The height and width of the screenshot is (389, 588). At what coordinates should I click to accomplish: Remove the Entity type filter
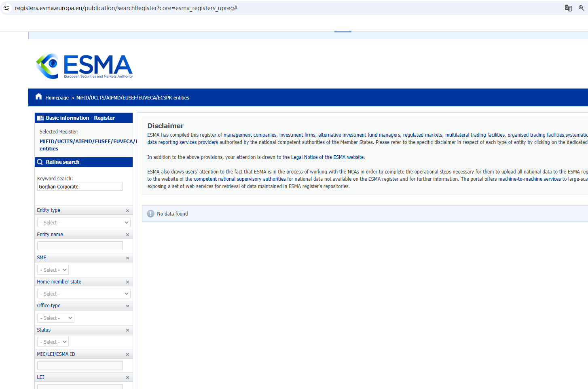tap(127, 211)
